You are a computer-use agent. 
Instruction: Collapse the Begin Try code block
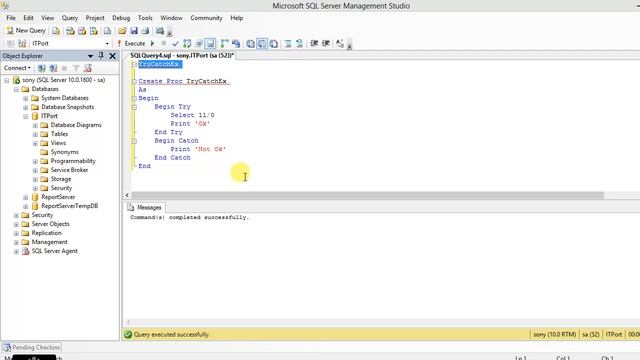pyautogui.click(x=134, y=107)
